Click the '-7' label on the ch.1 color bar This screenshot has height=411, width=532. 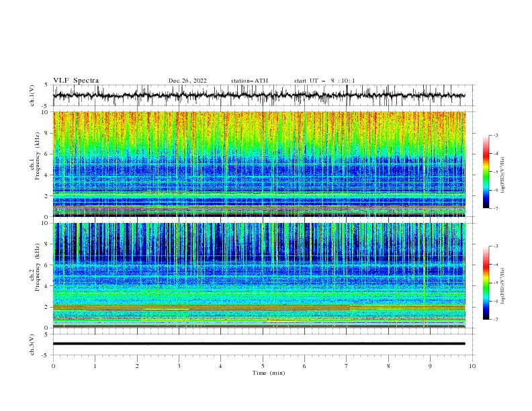(496, 208)
